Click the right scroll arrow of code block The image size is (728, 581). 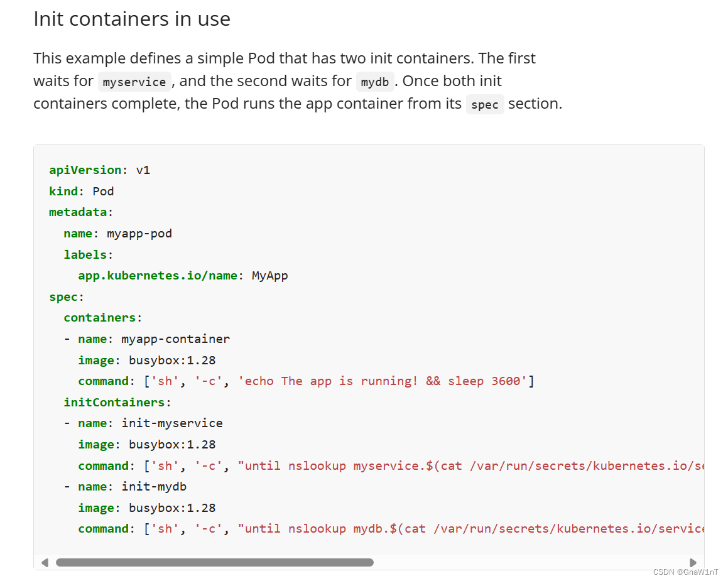(x=693, y=562)
